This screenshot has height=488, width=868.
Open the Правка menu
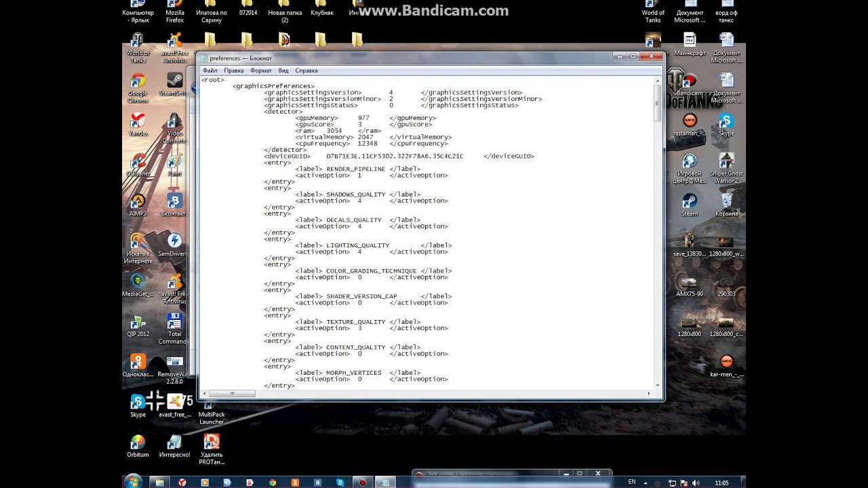(x=233, y=70)
